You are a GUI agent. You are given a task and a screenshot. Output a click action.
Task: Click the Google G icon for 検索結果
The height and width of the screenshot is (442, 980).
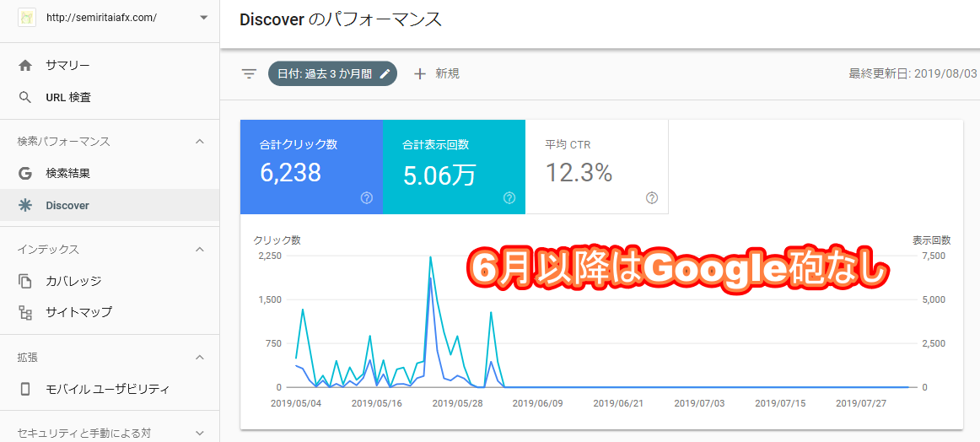pyautogui.click(x=25, y=173)
